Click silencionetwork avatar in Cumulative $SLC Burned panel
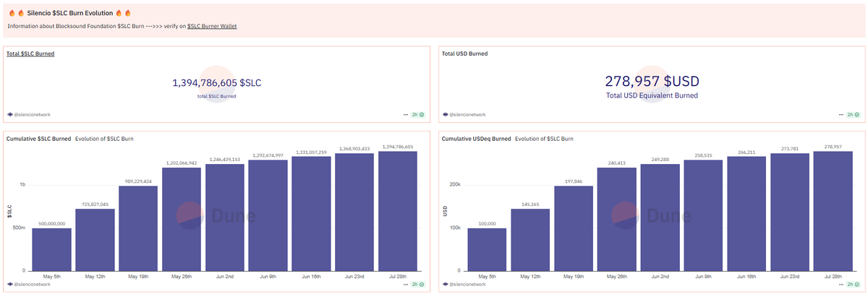This screenshot has height=294, width=868. [10, 285]
